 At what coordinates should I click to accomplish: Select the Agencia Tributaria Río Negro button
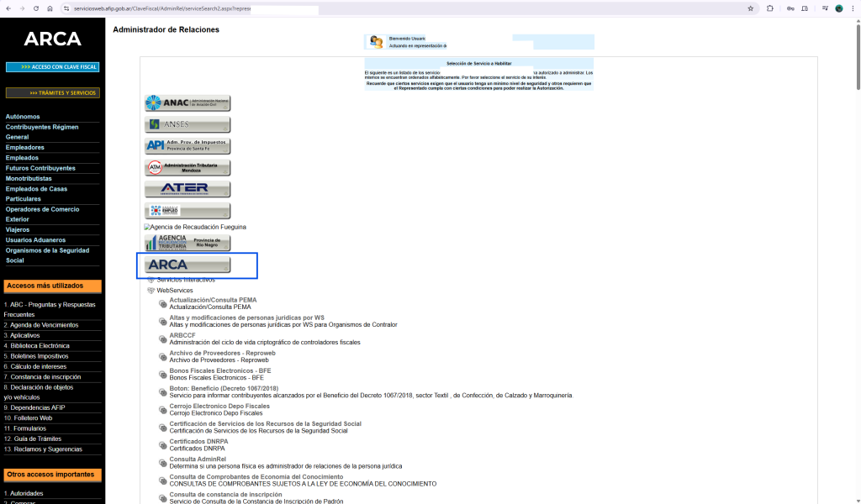point(188,243)
